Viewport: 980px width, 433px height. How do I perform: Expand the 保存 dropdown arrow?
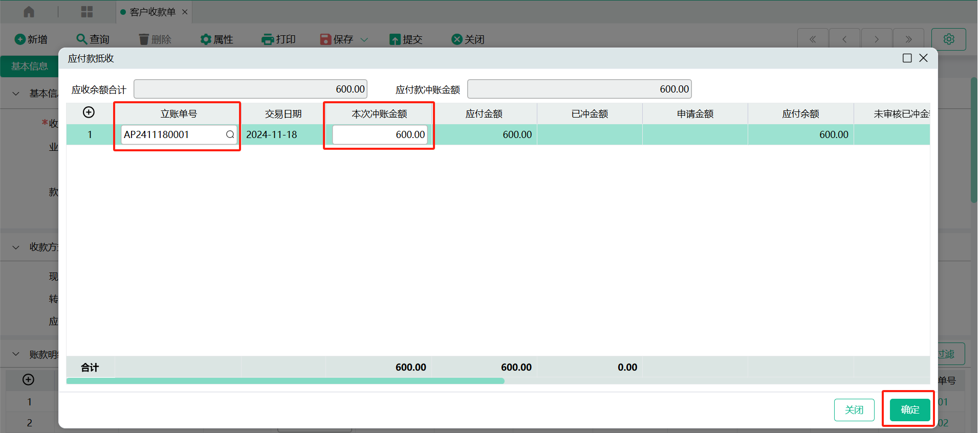pos(364,40)
